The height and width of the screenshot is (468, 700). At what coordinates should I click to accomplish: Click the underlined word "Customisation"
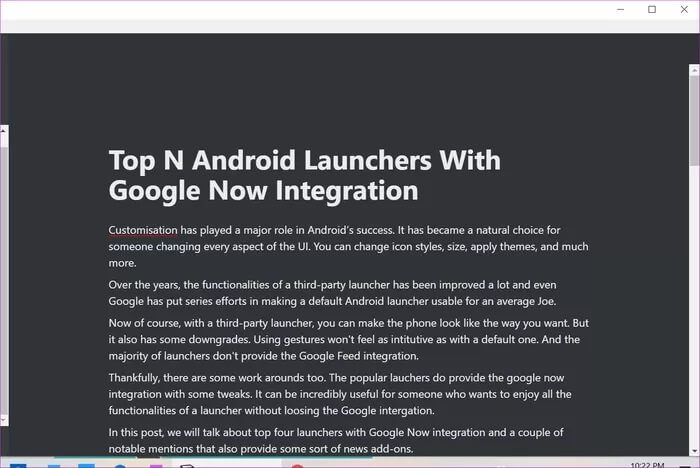pos(143,230)
